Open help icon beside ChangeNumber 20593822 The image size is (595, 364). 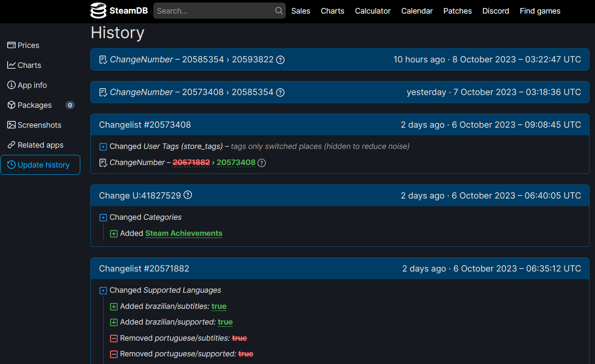[x=280, y=60]
